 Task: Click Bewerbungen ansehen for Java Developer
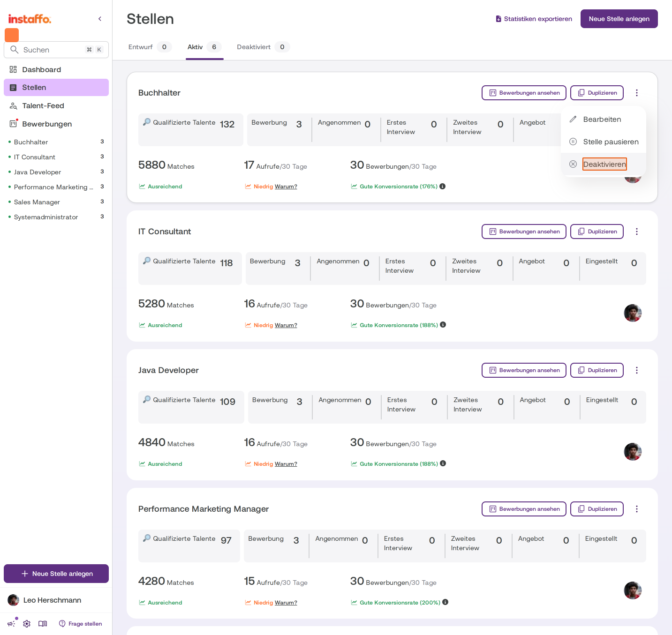[524, 370]
